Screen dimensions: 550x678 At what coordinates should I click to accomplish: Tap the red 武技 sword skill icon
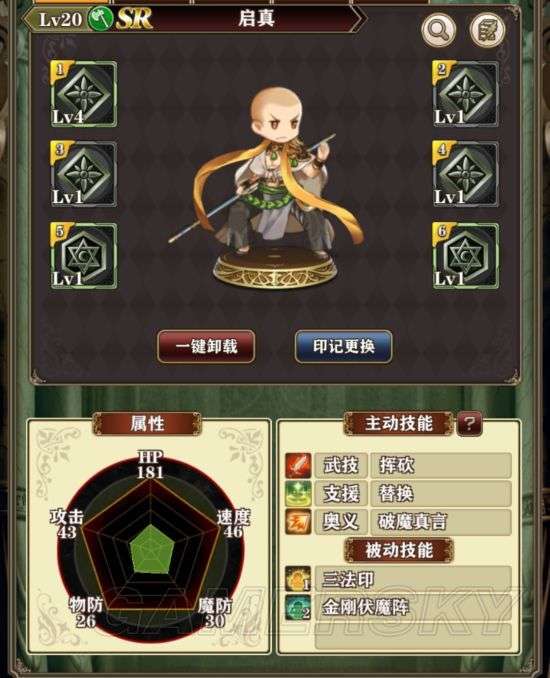pyautogui.click(x=298, y=465)
